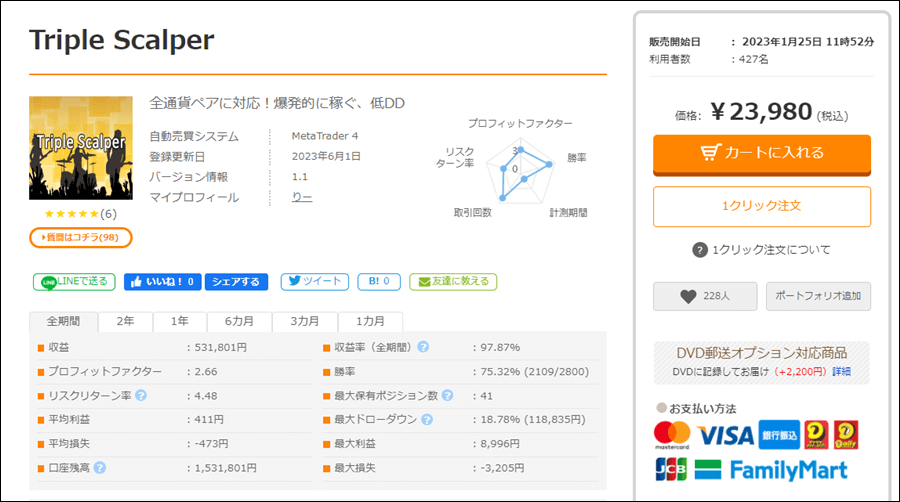Click the 平均利益 value 411円
Screen dimensions: 900x502
[209, 419]
